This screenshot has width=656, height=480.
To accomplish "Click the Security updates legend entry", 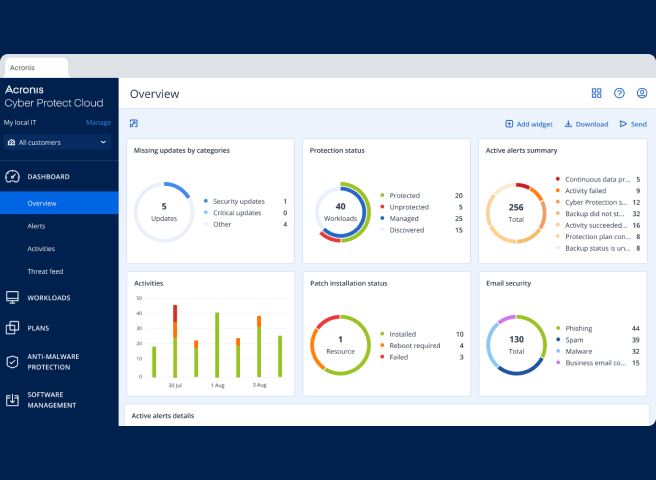I will click(x=245, y=201).
